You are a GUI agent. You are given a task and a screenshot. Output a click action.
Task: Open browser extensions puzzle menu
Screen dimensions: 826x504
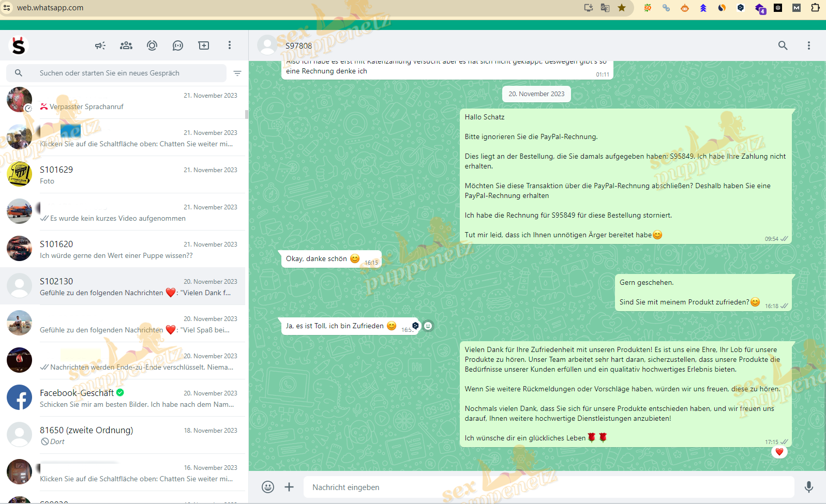point(815,8)
